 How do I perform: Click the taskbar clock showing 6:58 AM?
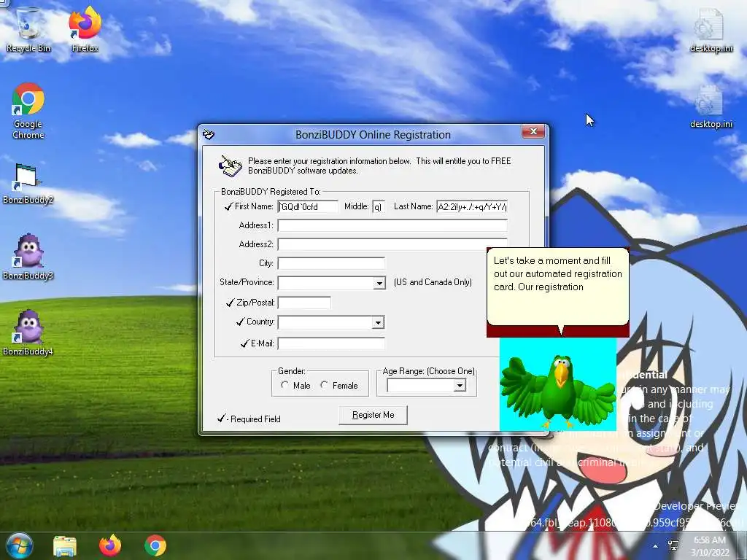click(x=710, y=546)
